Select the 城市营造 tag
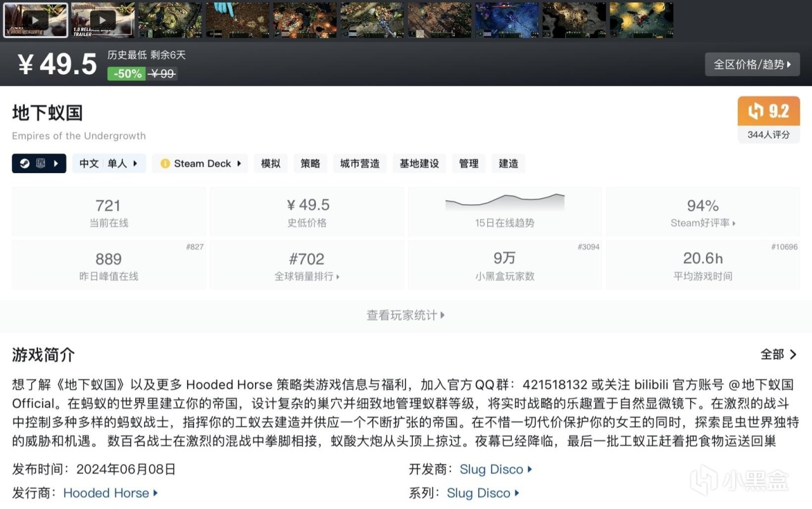This screenshot has width=812, height=509. coord(360,164)
